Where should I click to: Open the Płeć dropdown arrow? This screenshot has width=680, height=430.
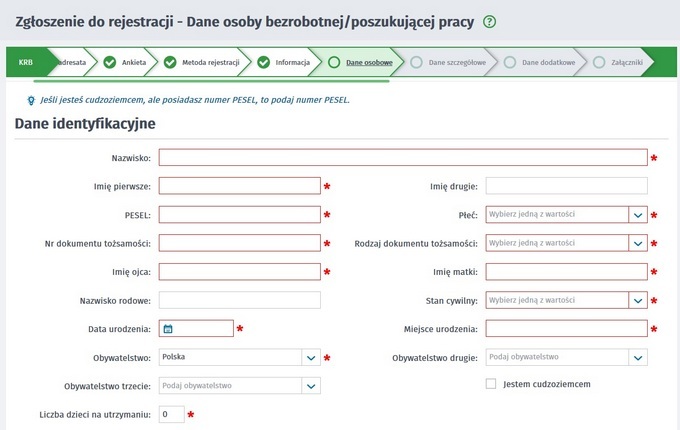pos(638,215)
